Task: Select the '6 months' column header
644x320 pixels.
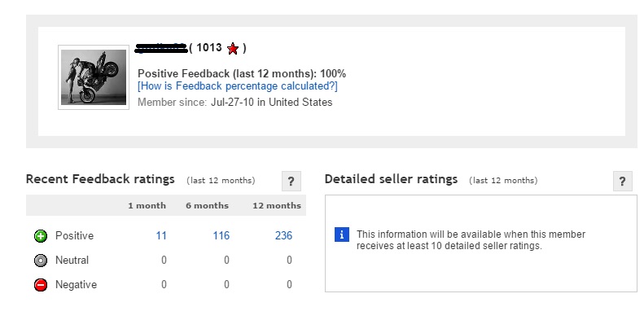Action: click(x=207, y=205)
